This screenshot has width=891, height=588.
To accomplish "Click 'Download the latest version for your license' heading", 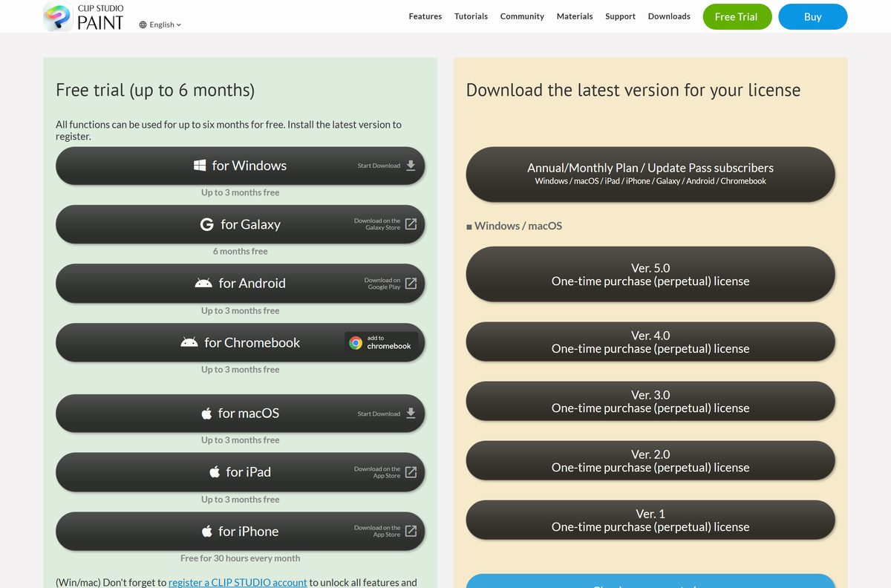I will click(633, 91).
